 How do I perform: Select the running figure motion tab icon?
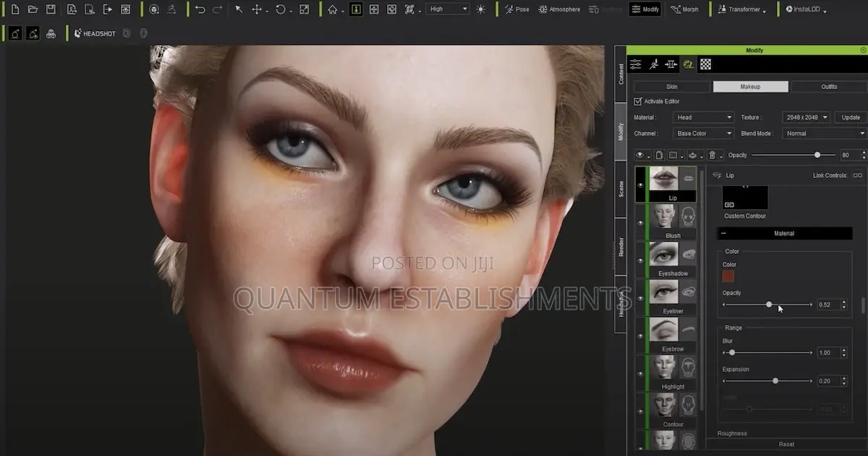654,64
